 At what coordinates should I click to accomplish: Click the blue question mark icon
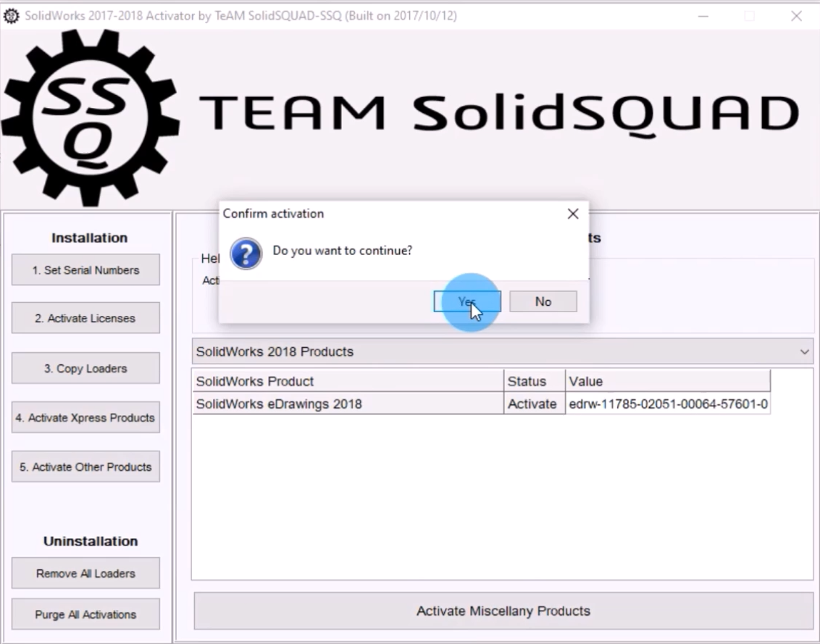coord(246,254)
